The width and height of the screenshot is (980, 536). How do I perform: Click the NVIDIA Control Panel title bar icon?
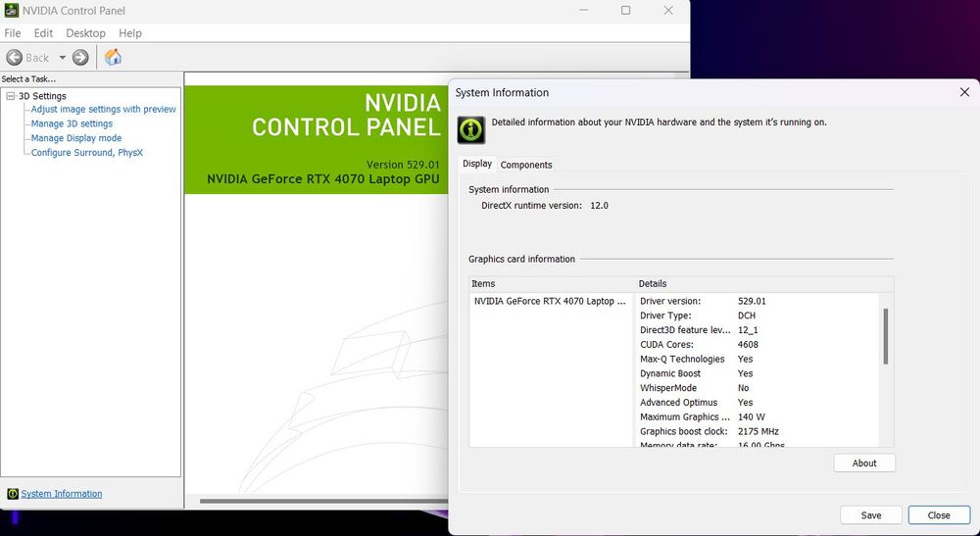(11, 10)
